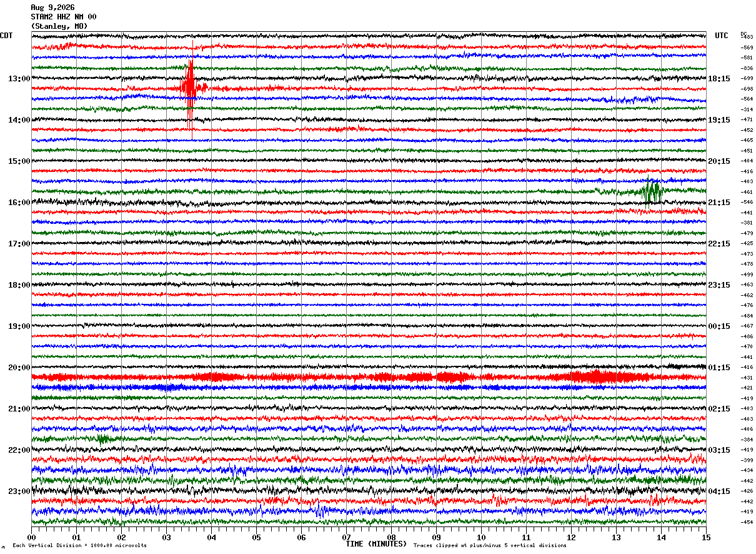756x554 pixels.
Task: Click the 13:00 CDT time label
Action: pyautogui.click(x=19, y=79)
